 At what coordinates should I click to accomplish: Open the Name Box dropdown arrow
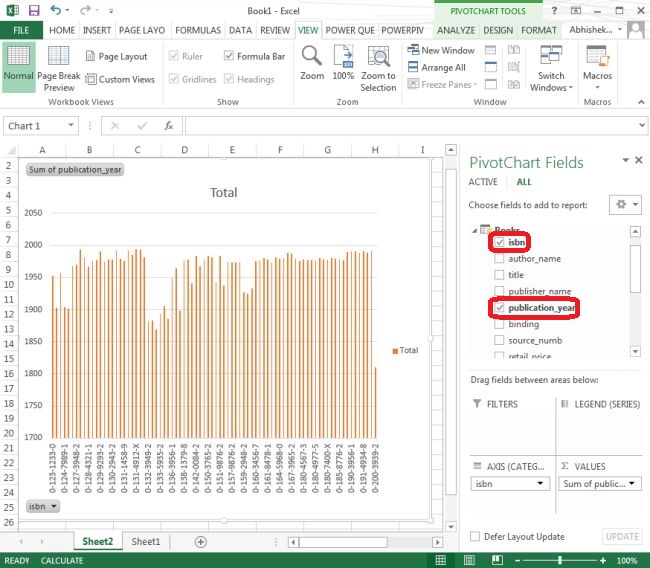[x=71, y=126]
